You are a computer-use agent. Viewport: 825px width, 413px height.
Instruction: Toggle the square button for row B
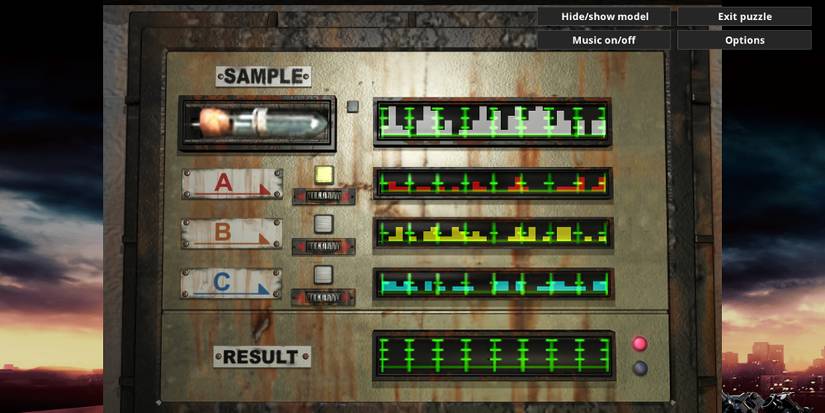coord(323,224)
